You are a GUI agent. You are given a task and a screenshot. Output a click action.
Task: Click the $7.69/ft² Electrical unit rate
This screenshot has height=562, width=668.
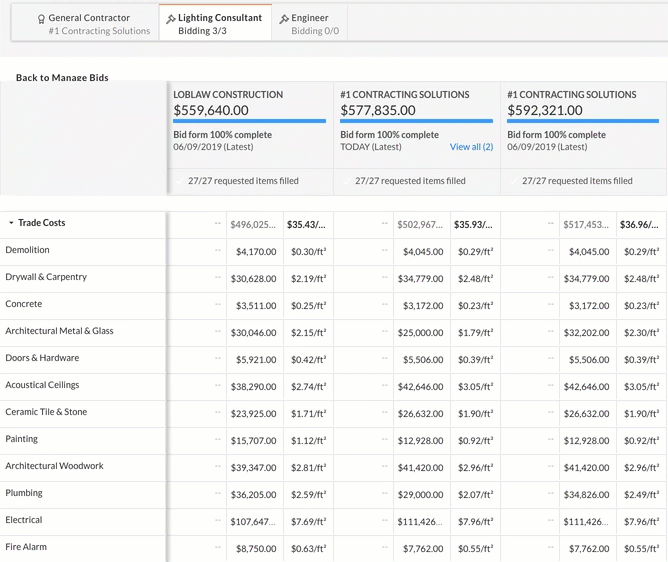(x=308, y=522)
